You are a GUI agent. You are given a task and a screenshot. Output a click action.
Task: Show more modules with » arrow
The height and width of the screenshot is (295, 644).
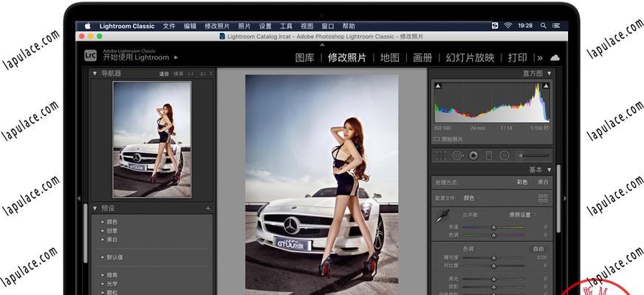click(x=540, y=58)
